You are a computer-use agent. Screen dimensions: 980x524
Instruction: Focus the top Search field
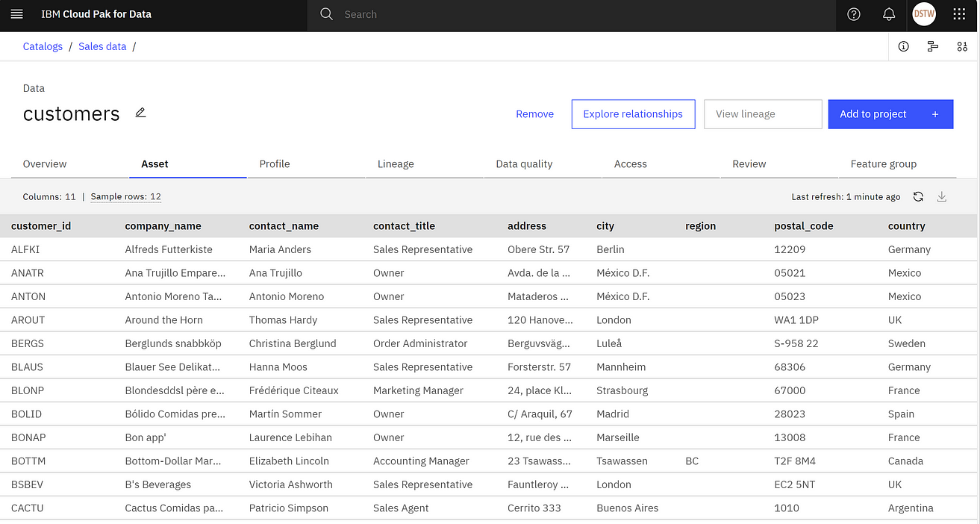click(x=571, y=14)
